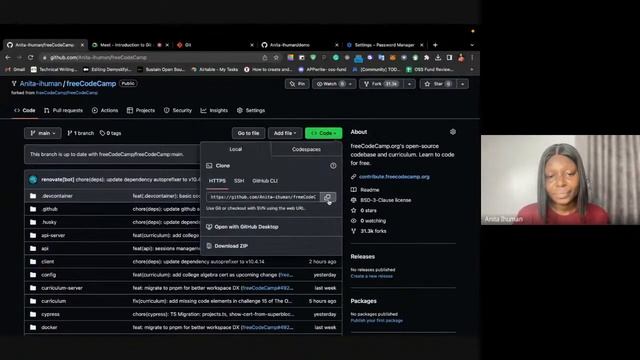Star the repository

[x=438, y=84]
